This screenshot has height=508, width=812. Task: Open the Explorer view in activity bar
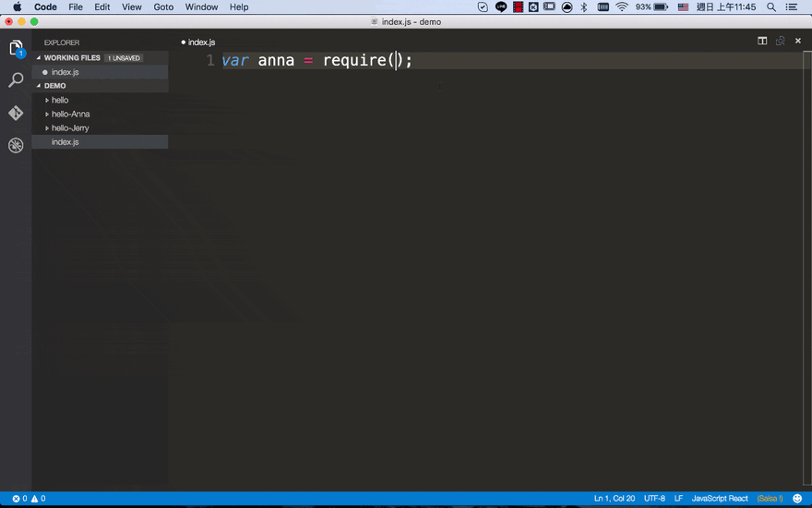point(16,48)
